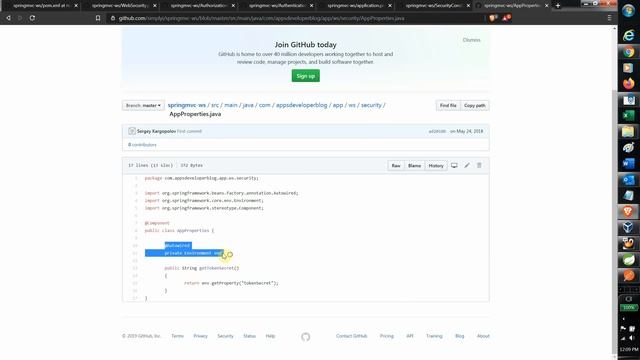The width and height of the screenshot is (640, 360).
Task: Bookmark this page with the bookmark icon
Action: 98,18
